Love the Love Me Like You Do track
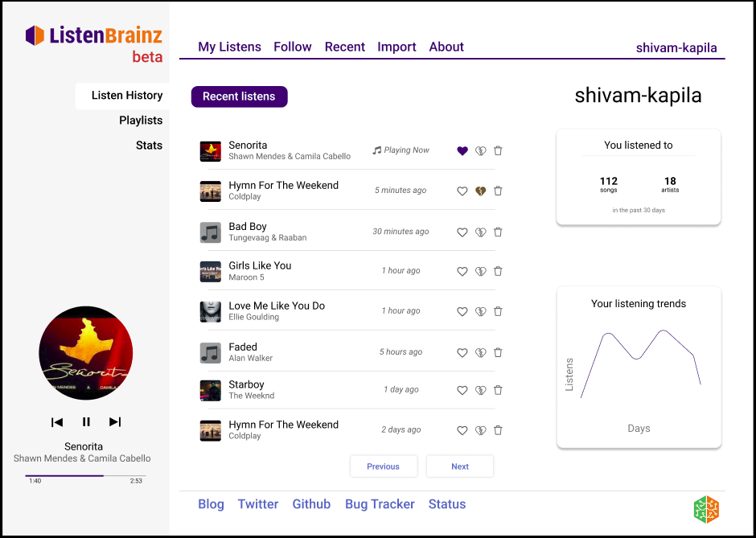The height and width of the screenshot is (538, 756). tap(462, 311)
